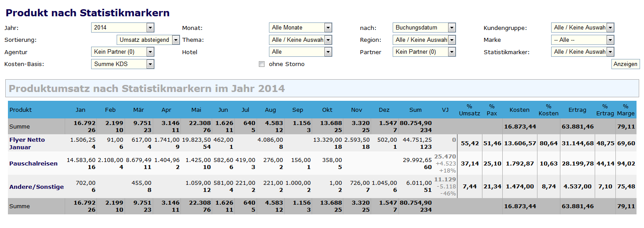The height and width of the screenshot is (228, 644).
Task: Click the Flyer Netto Kosten value 13.606,57
Action: tap(520, 143)
